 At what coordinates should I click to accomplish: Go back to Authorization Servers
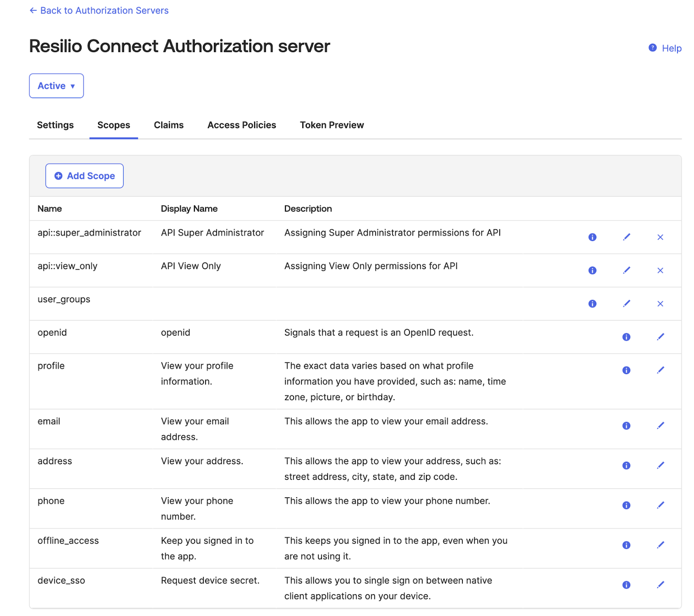(x=99, y=10)
